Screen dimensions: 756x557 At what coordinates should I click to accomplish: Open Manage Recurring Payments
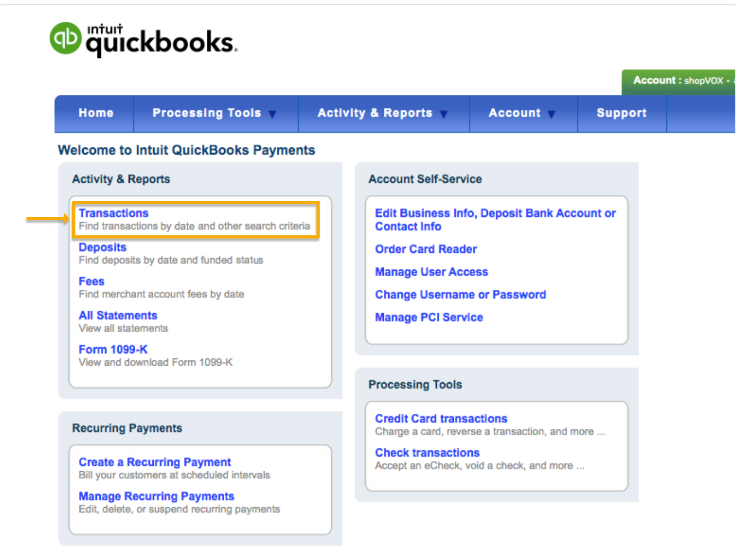click(x=156, y=496)
